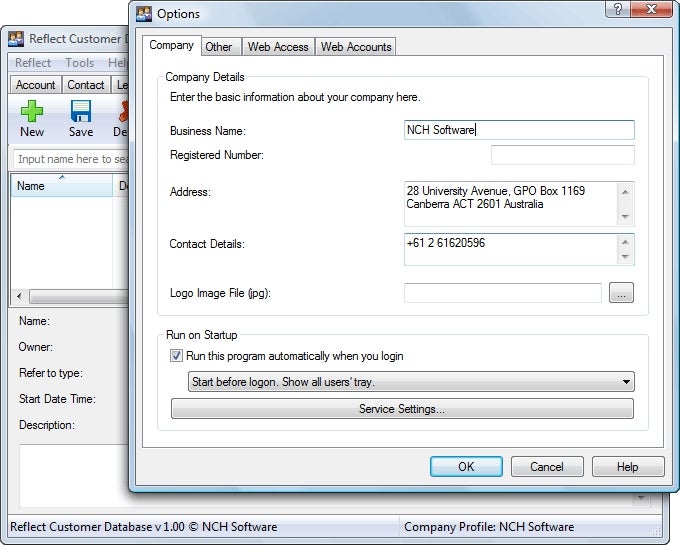Screen dimensions: 680x545
Task: Sort by the Name column header
Action: 62,186
